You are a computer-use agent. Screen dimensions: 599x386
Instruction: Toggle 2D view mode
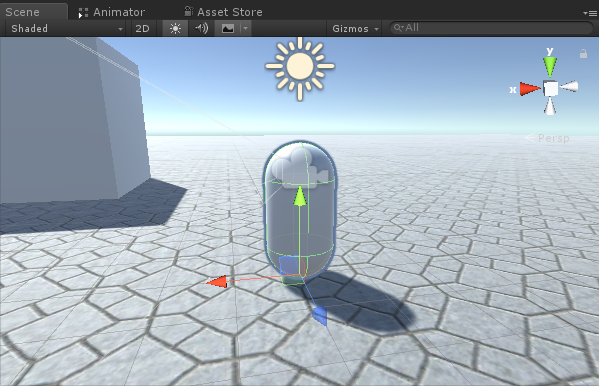point(142,29)
